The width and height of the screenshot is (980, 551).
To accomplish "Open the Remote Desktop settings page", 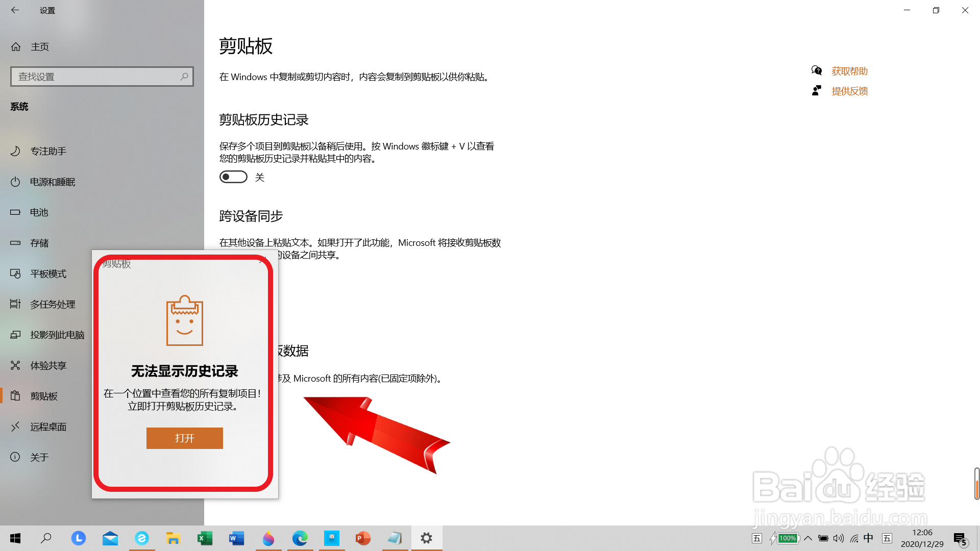I will [x=48, y=427].
